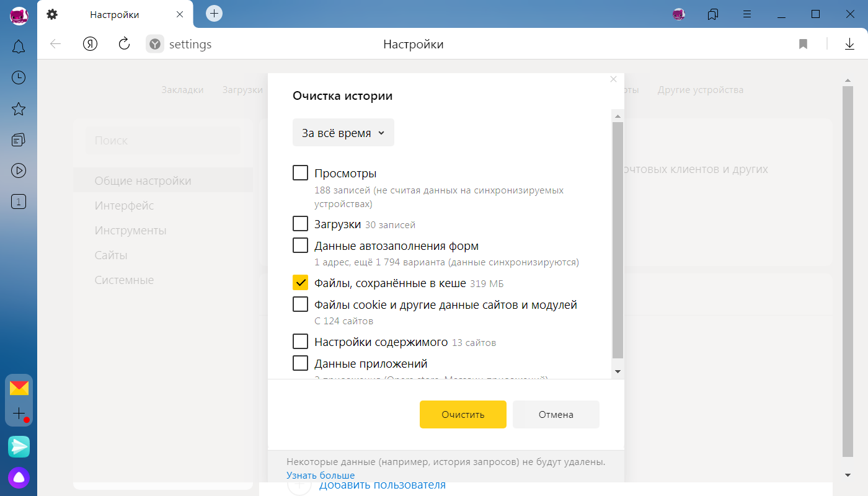Follow the Узнать больше link
Screen dimensions: 868x496
click(321, 476)
